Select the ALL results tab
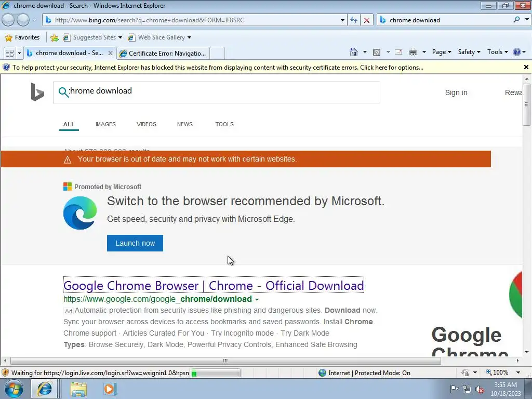 point(69,124)
